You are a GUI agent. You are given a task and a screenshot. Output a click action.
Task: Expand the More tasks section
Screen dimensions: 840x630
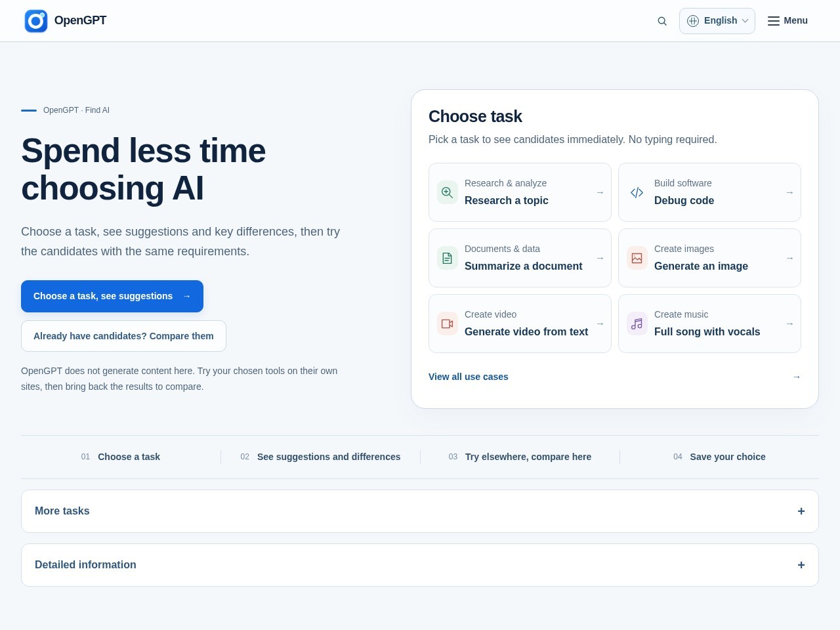click(x=420, y=511)
